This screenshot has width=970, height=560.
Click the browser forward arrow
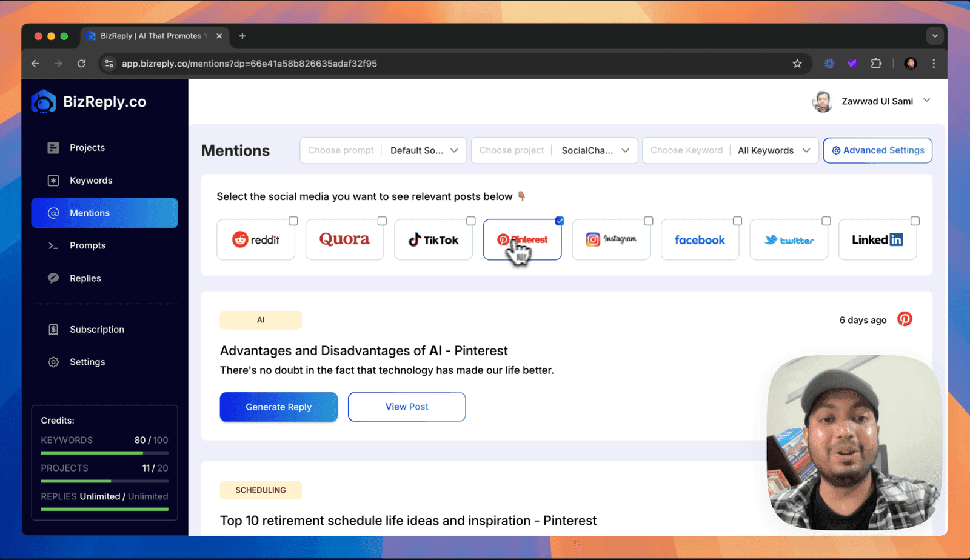[x=58, y=64]
